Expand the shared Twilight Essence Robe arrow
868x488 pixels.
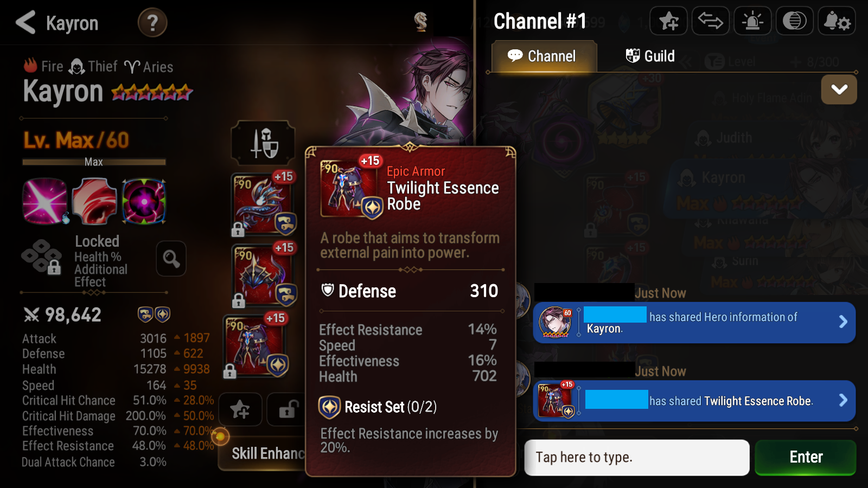pyautogui.click(x=843, y=400)
